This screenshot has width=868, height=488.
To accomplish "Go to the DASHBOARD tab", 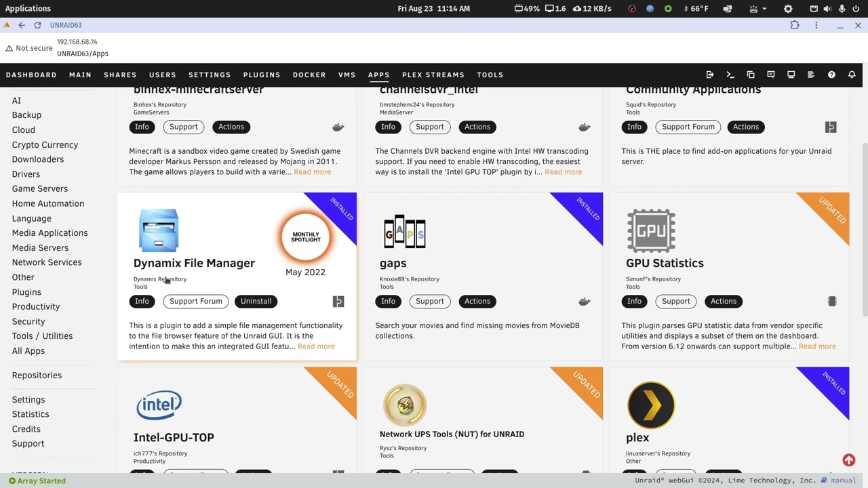I will click(31, 75).
